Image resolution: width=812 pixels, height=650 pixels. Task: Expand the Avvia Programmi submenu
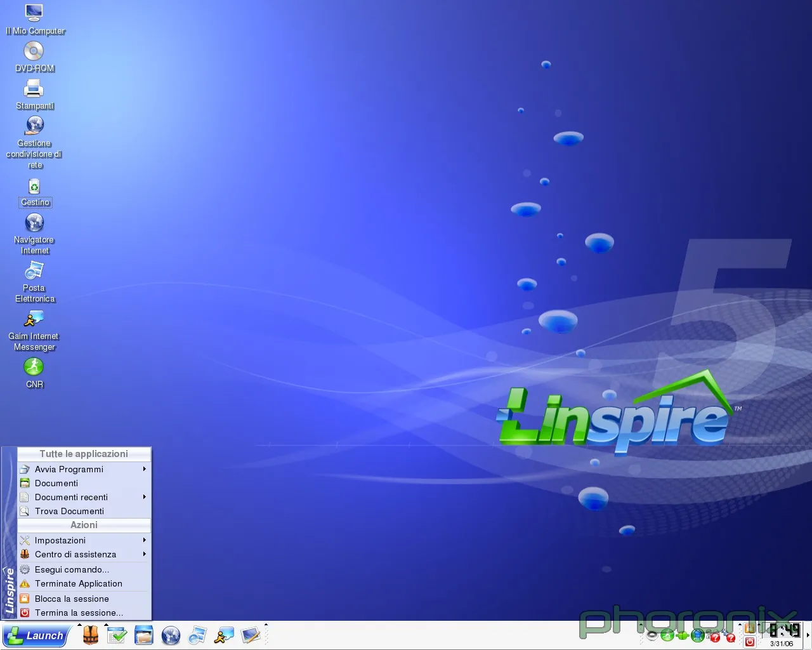tap(69, 469)
